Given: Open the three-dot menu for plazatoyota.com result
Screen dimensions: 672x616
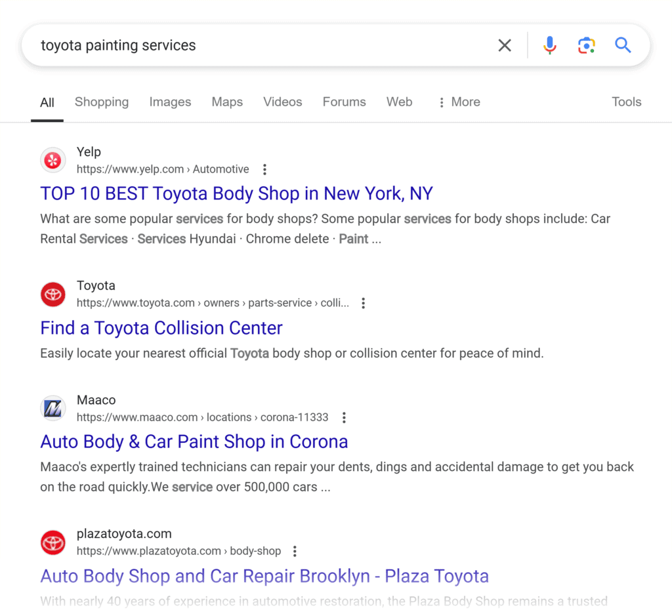Looking at the screenshot, I should coord(295,551).
